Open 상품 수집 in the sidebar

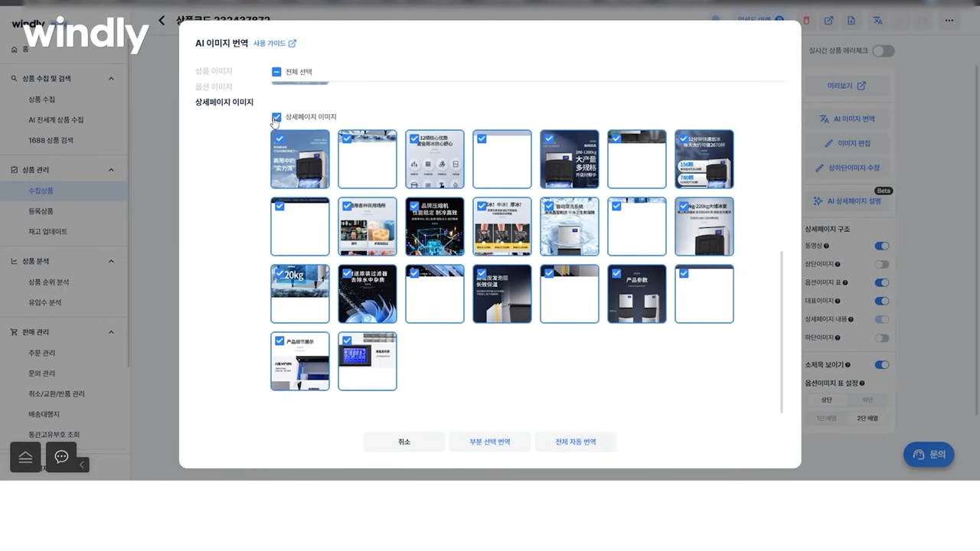click(x=42, y=99)
